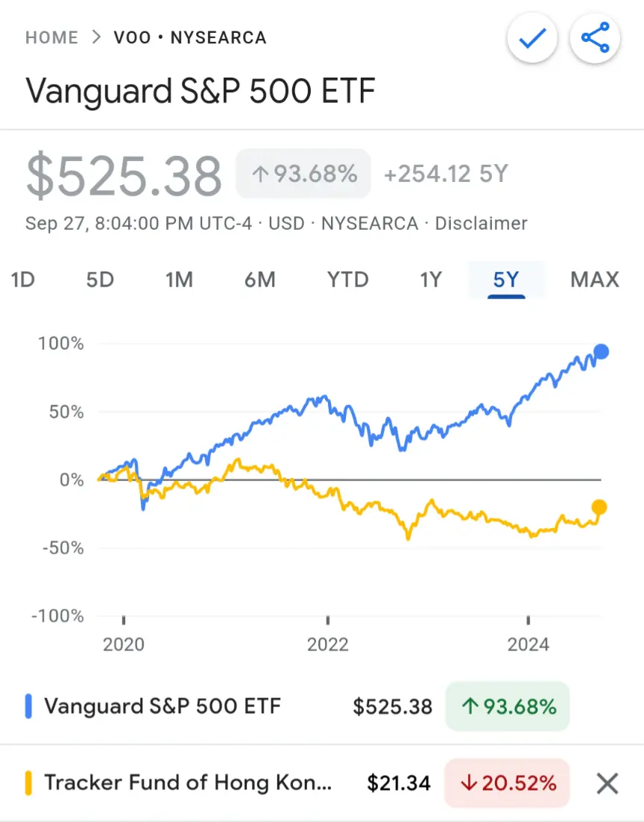644x822 pixels.
Task: Switch to 6M chart range
Action: pyautogui.click(x=260, y=280)
